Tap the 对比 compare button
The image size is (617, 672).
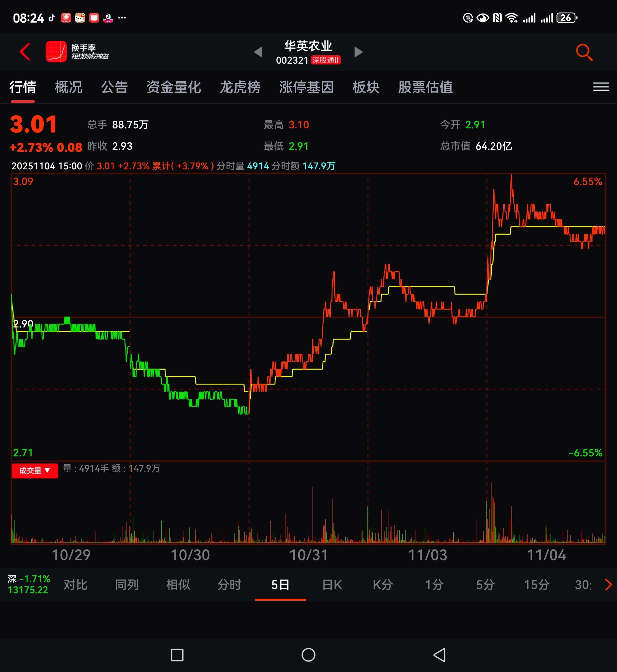click(75, 584)
